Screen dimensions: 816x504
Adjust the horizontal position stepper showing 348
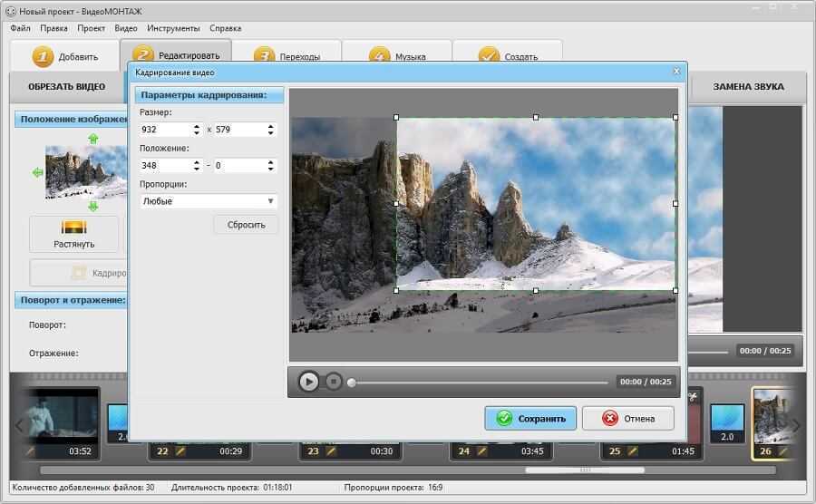click(x=197, y=165)
